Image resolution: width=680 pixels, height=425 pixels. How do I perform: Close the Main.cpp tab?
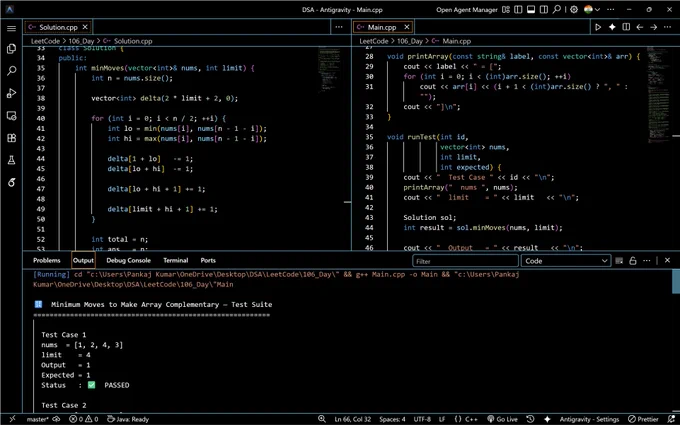(406, 27)
